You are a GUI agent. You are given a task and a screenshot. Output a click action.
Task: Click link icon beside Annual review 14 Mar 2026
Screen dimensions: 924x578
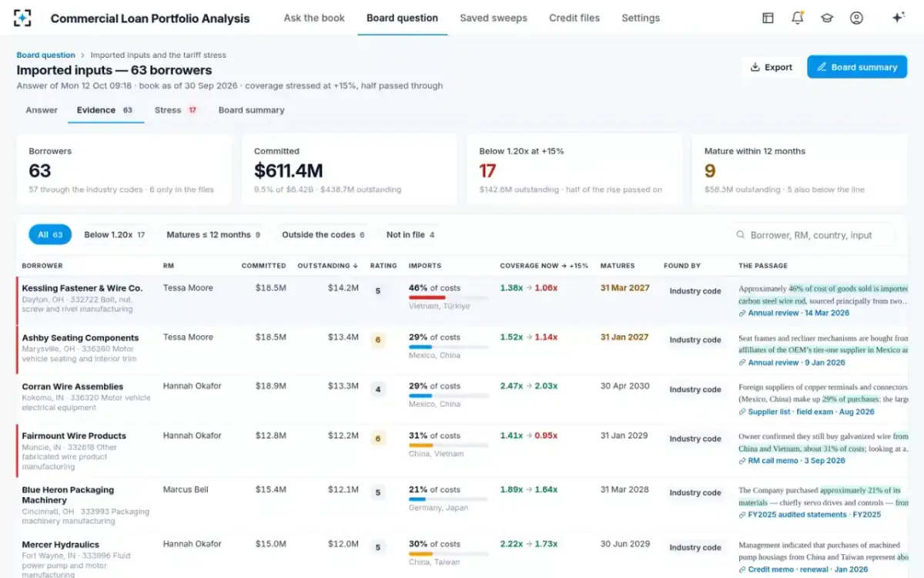click(742, 314)
